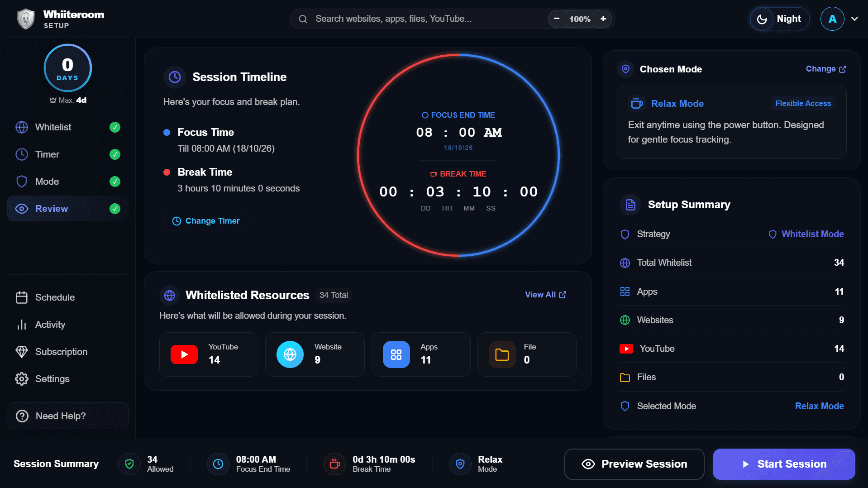Toggle Night mode switch
Viewport: 868px width, 488px height.
pos(779,19)
